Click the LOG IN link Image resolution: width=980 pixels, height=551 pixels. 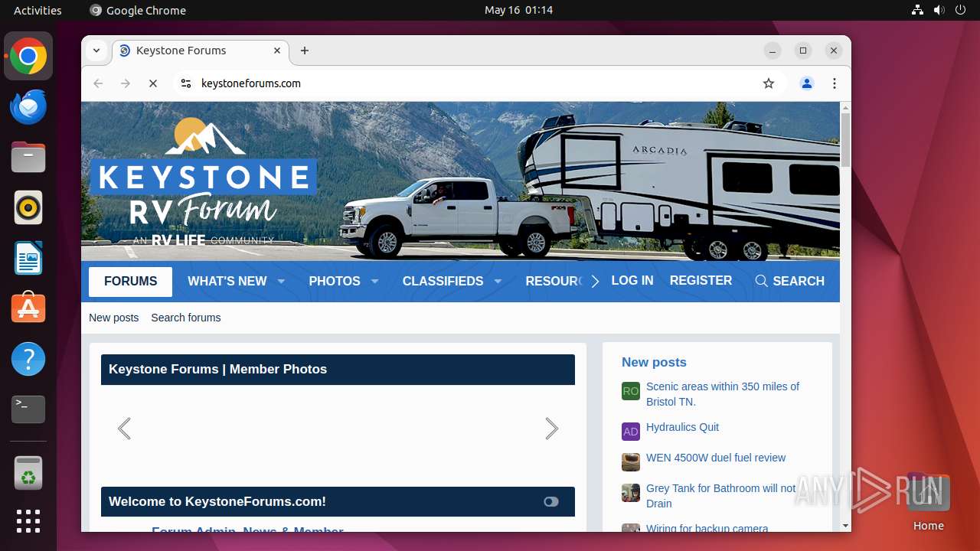[632, 281]
